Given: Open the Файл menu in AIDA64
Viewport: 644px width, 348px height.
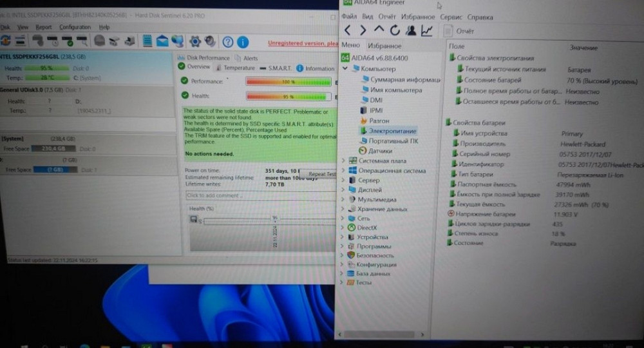Looking at the screenshot, I should coord(349,17).
